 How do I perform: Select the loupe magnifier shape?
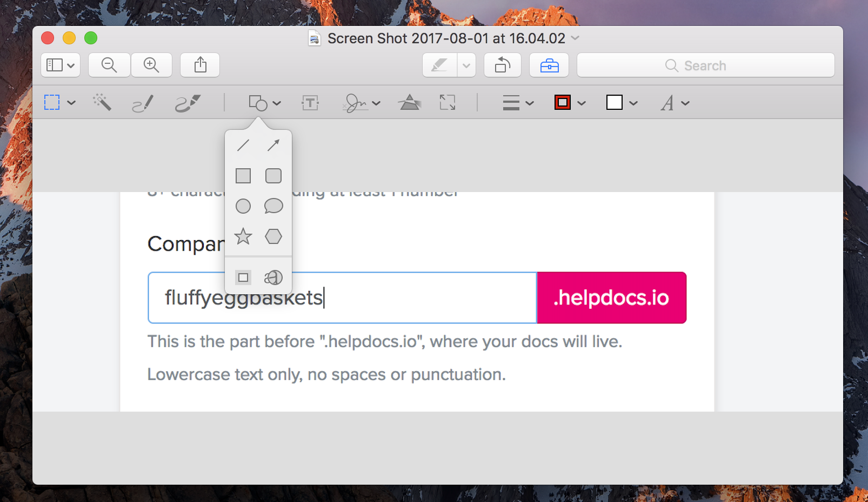[x=273, y=277]
